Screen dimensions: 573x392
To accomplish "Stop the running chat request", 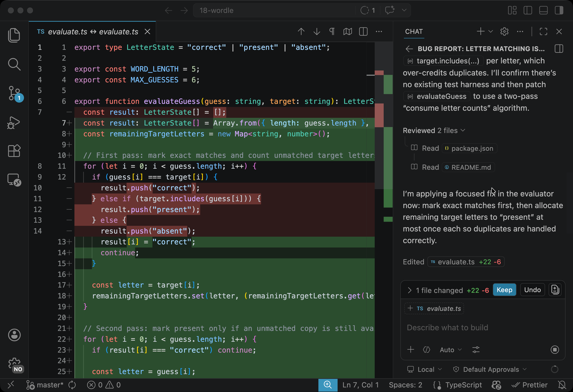I will (x=555, y=350).
